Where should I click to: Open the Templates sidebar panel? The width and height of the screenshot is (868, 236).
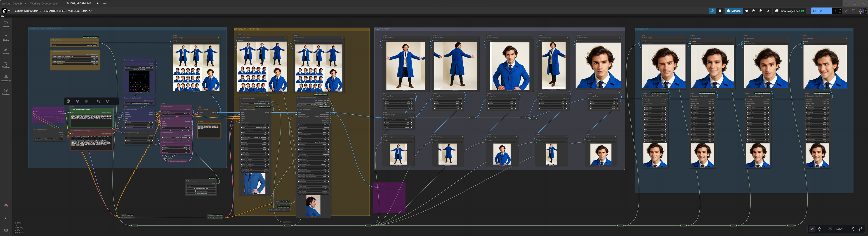[6, 91]
